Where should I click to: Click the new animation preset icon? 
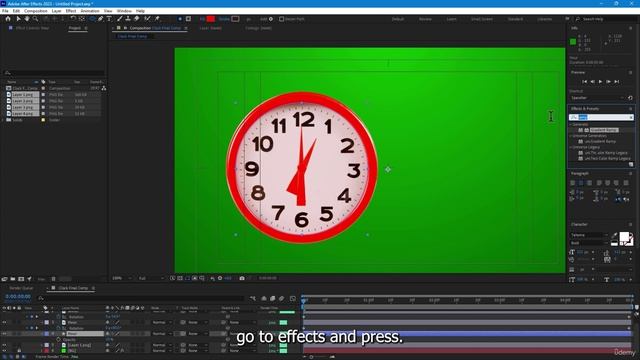pos(631,164)
